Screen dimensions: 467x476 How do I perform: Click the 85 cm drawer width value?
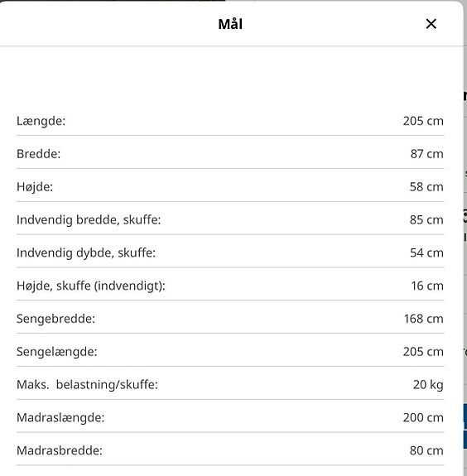426,219
